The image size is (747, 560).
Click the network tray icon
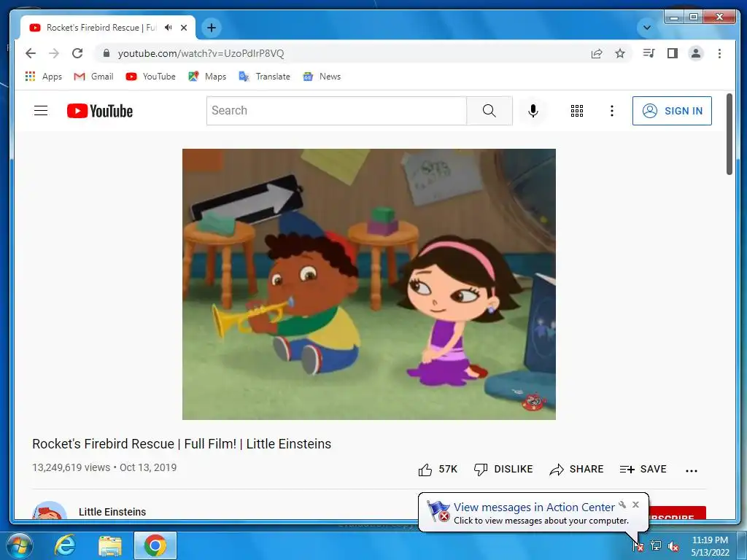656,545
